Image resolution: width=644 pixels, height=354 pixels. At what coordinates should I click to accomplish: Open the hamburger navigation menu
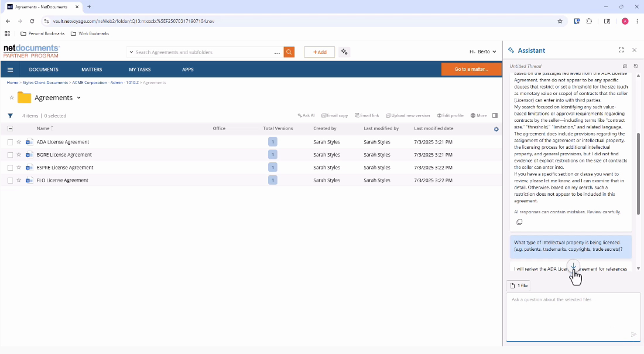(11, 70)
